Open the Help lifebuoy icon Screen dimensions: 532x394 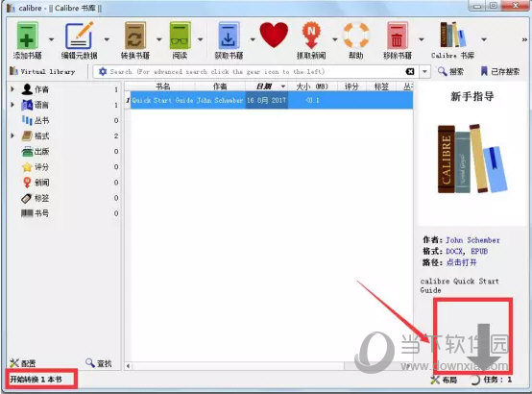coord(356,36)
